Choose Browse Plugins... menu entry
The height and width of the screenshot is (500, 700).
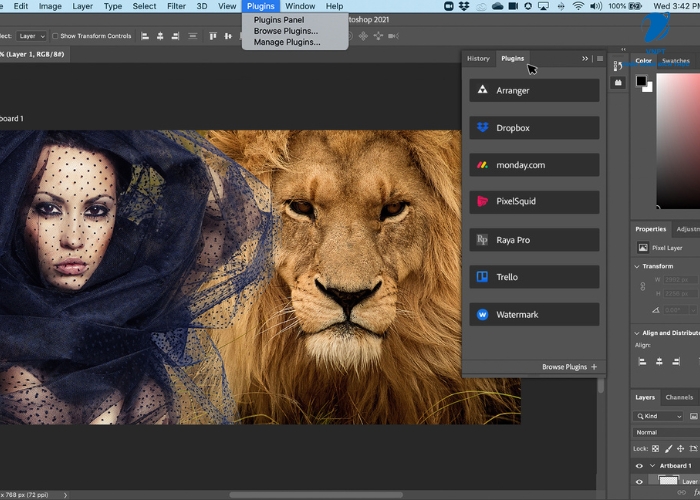click(286, 31)
